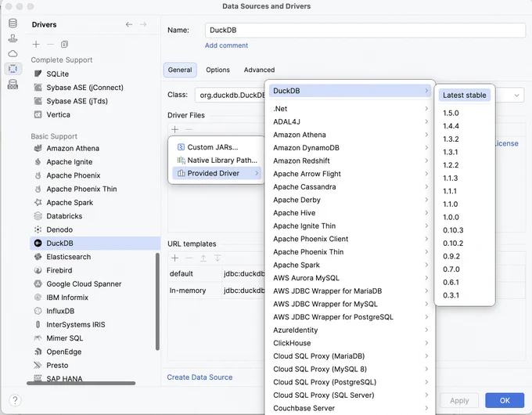The width and height of the screenshot is (532, 415).
Task: Choose DuckDB version 1.4.4
Action: [464, 126]
